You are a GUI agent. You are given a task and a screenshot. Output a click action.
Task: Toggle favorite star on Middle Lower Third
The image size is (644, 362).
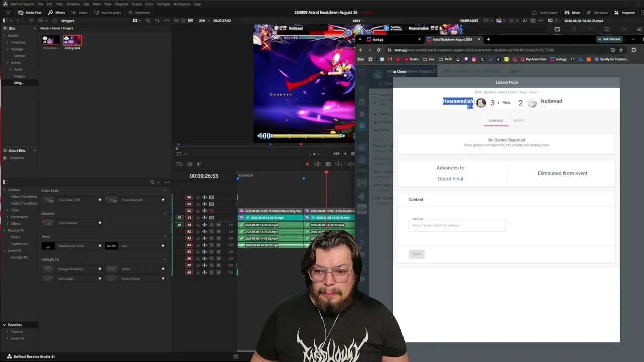pos(100,246)
